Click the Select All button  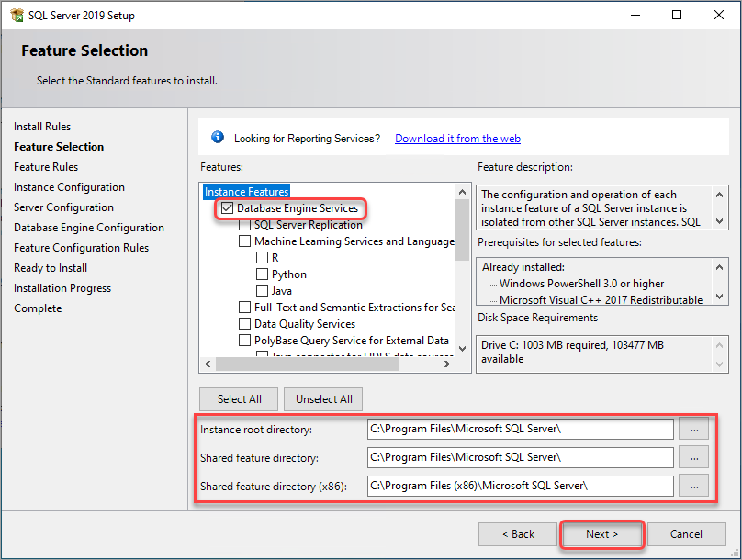[239, 399]
